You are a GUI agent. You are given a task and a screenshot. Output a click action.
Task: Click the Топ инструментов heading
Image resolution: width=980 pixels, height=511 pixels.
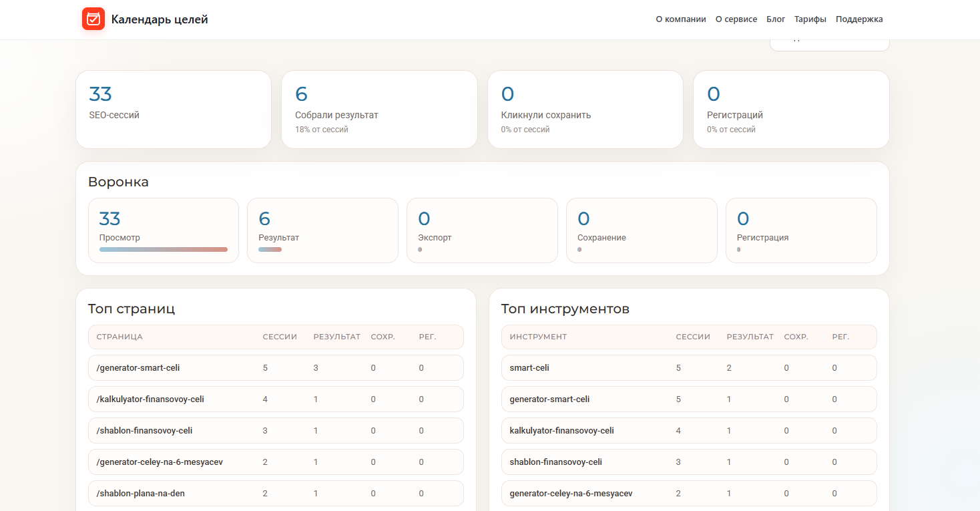pos(565,309)
